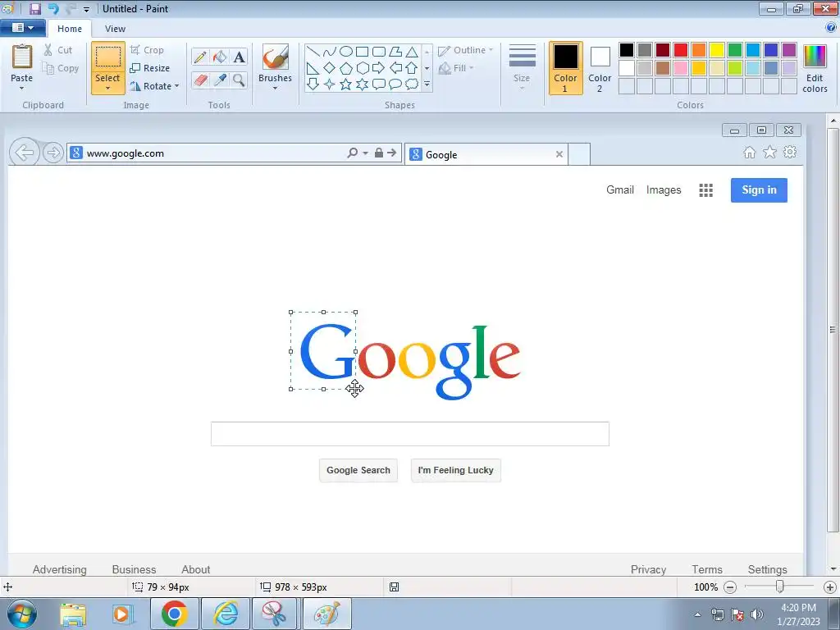The width and height of the screenshot is (840, 630).
Task: Switch to the Home ribbon tab
Action: point(70,29)
